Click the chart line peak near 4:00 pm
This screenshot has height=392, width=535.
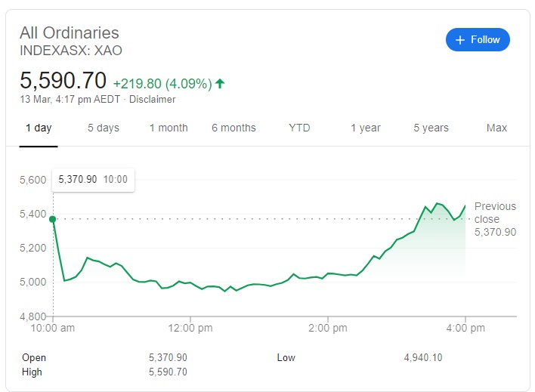point(438,203)
